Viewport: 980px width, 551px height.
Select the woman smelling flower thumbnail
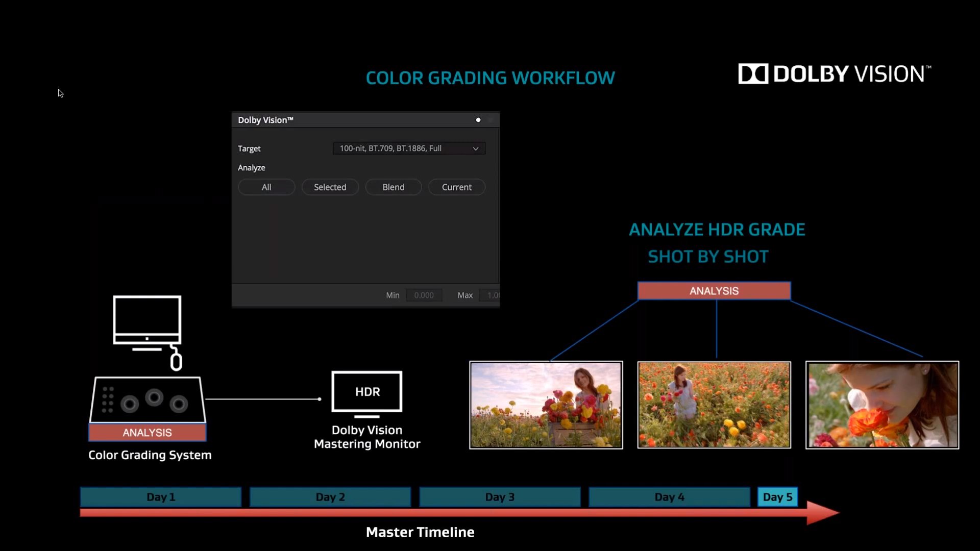point(883,405)
